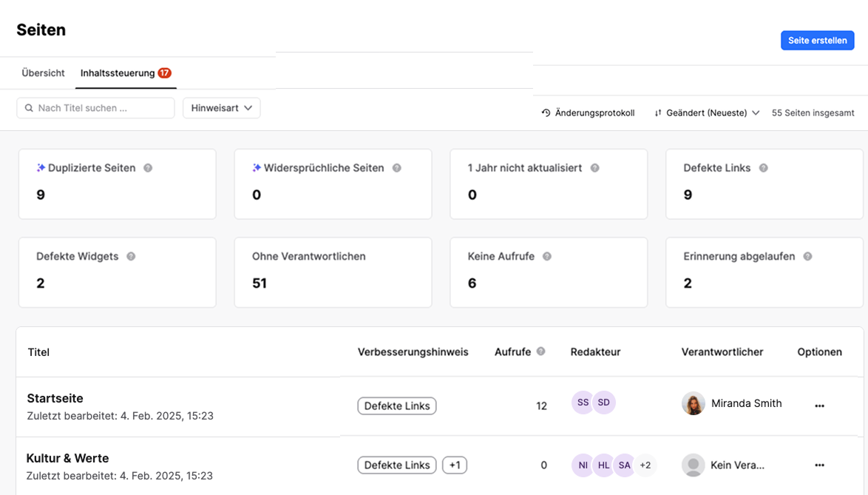
Task: Click help icon beside Aufrufe column header
Action: click(x=541, y=351)
